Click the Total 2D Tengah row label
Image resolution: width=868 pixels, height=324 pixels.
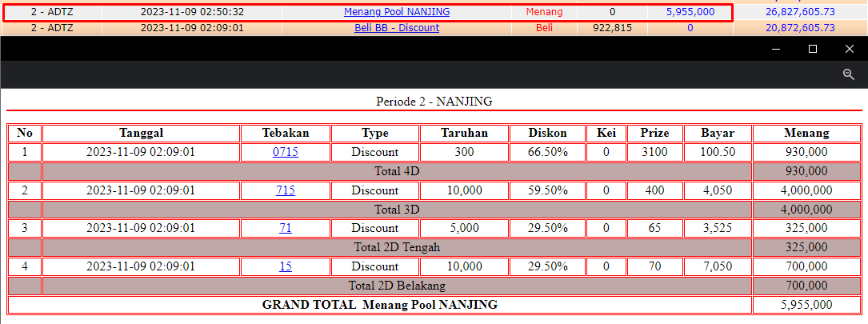[x=397, y=247]
